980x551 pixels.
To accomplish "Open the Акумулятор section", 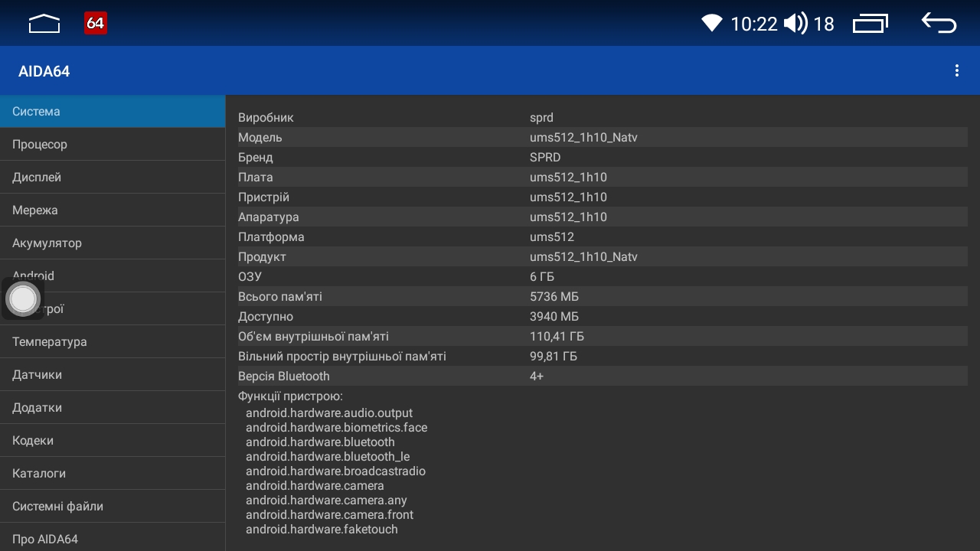I will tap(113, 243).
